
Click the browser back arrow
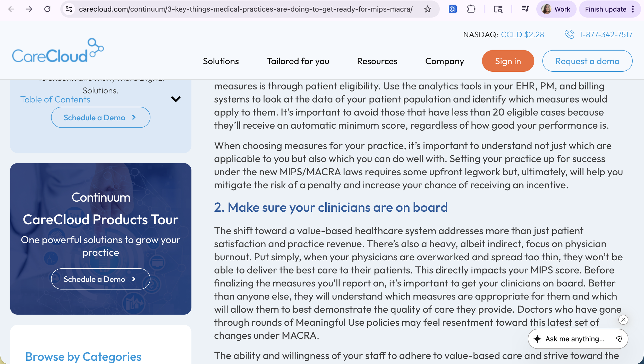tap(11, 9)
